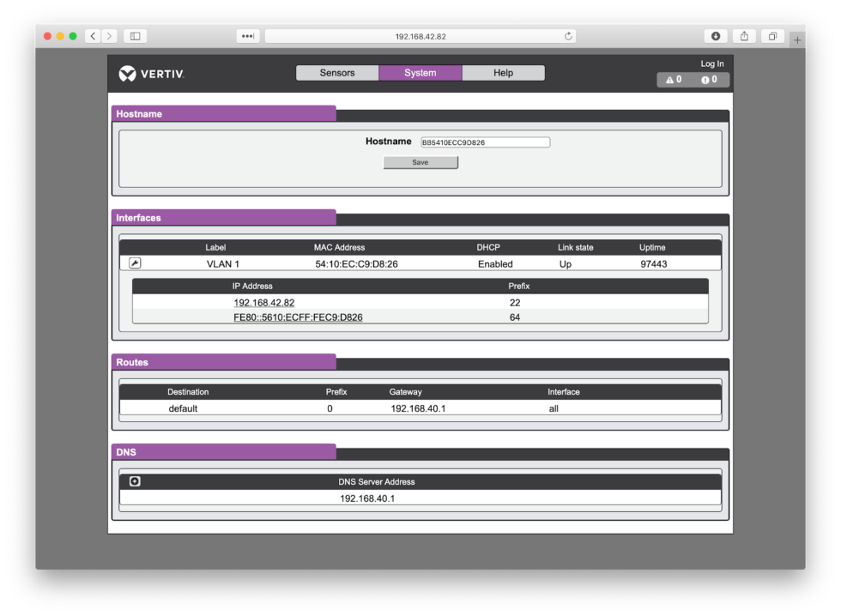Show all tabs overview in Safari
The width and height of the screenshot is (841, 616).
point(772,36)
